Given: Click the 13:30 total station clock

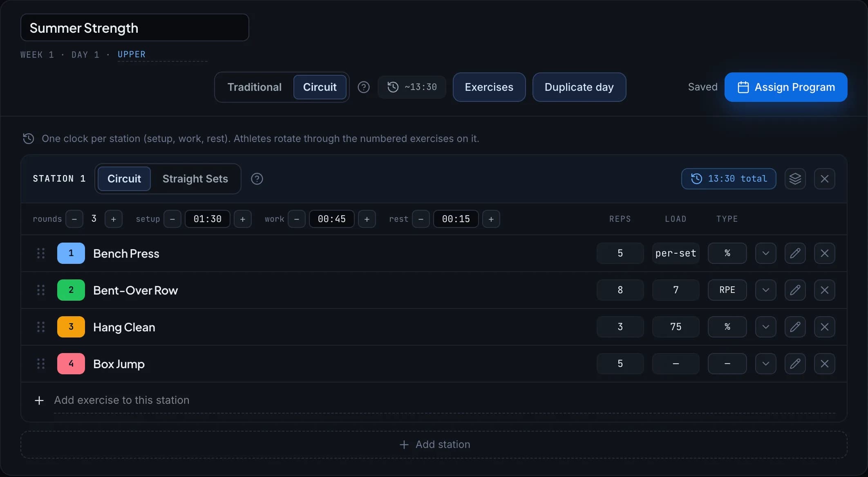Looking at the screenshot, I should 729,179.
